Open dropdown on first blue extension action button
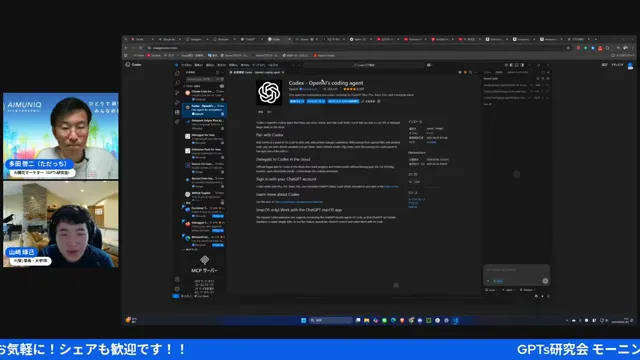Viewport: 640px width, 360px height. (303, 101)
